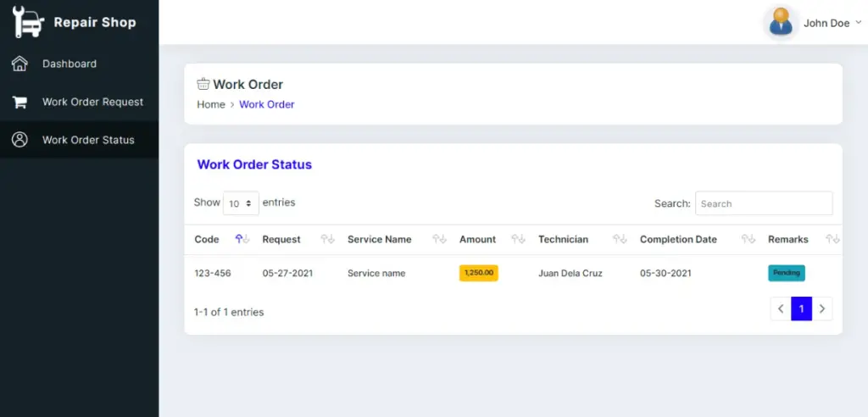Click the 05-30-2021 completion date cell
The image size is (868, 417).
click(x=665, y=273)
